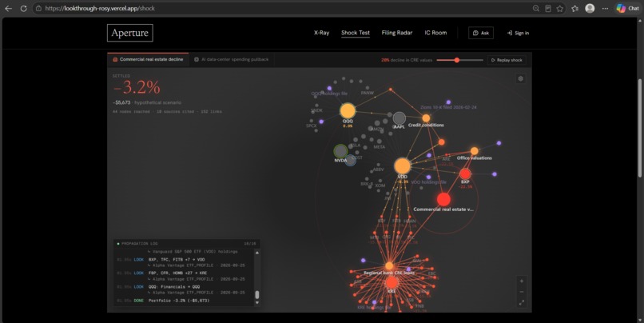Go back using the browser back arrow

click(8, 8)
